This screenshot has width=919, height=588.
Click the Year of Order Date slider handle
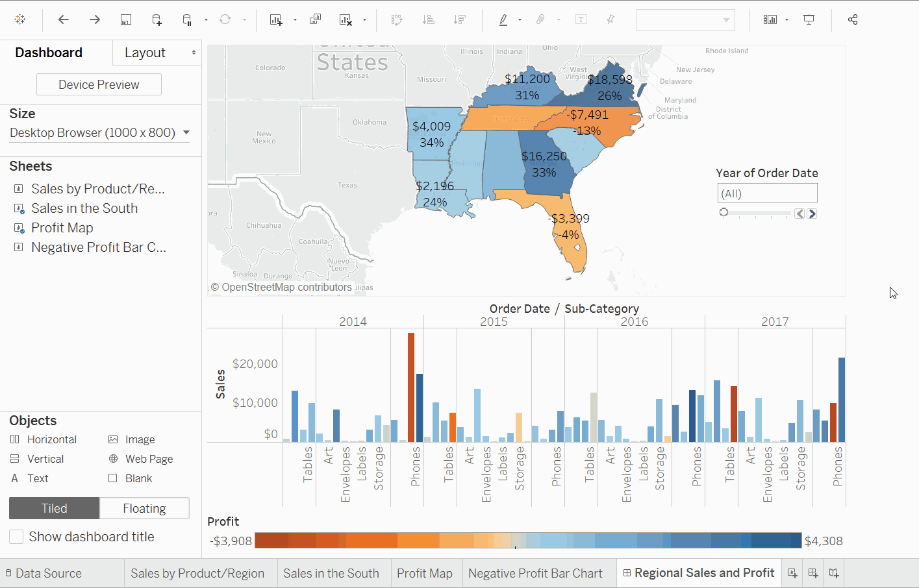tap(724, 212)
